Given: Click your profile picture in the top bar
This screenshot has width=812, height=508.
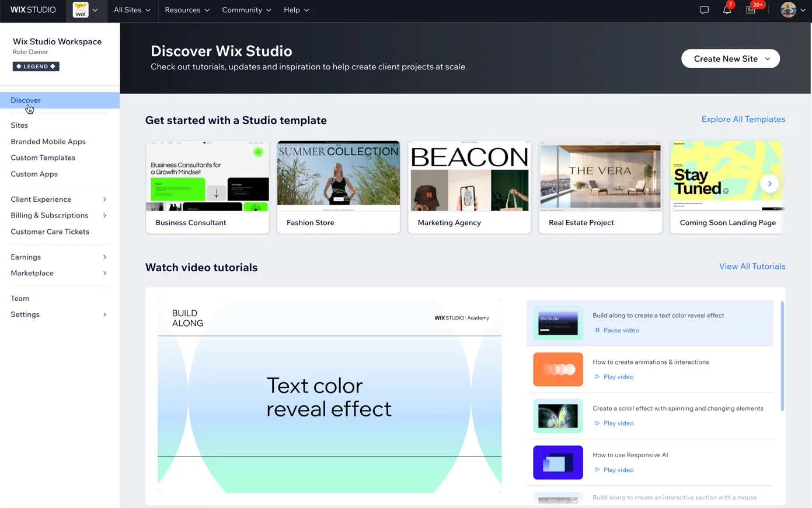Looking at the screenshot, I should click(788, 9).
